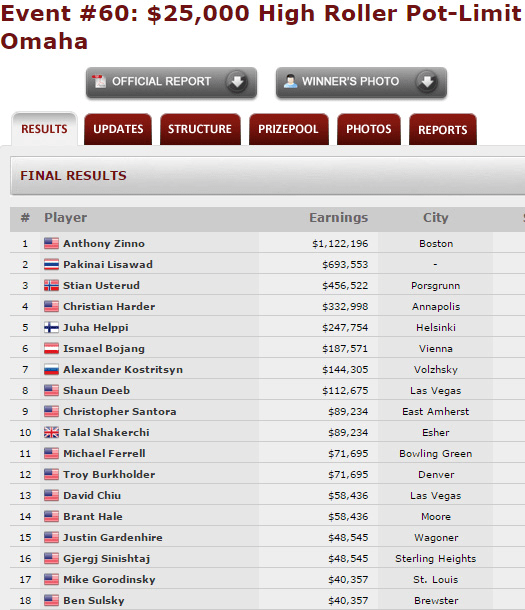Image resolution: width=525 pixels, height=610 pixels.
Task: Click Austria flag beside Ismael Bojang
Action: click(51, 349)
